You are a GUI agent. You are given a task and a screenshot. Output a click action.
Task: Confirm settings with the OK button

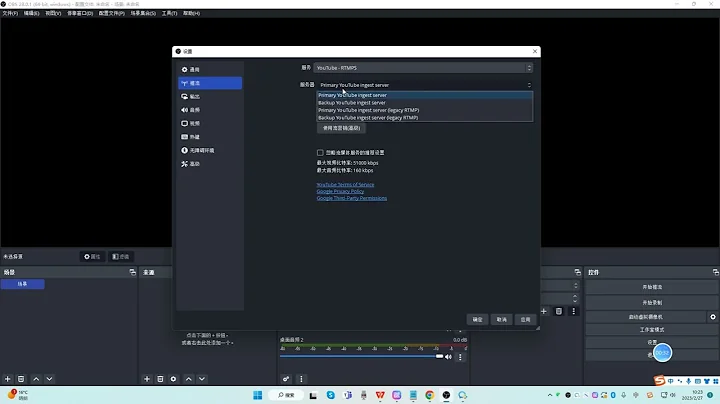click(478, 320)
